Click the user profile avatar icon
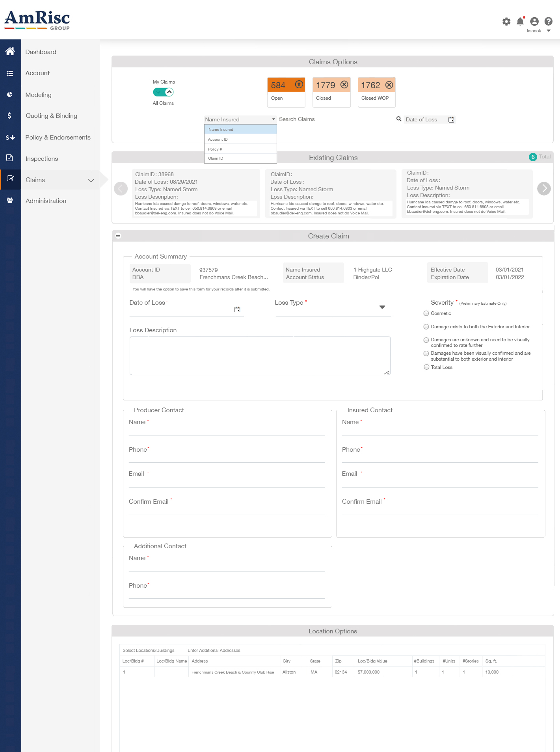 (534, 22)
